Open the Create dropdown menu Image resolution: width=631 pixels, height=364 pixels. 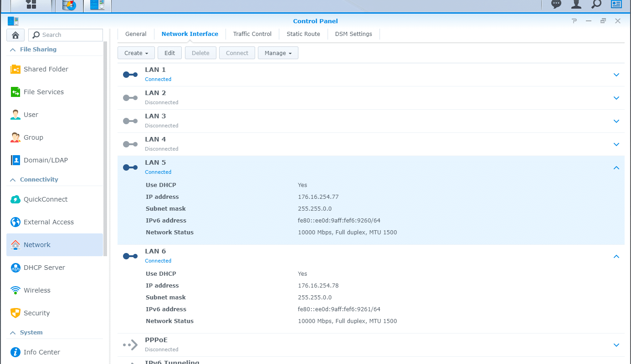coord(136,53)
